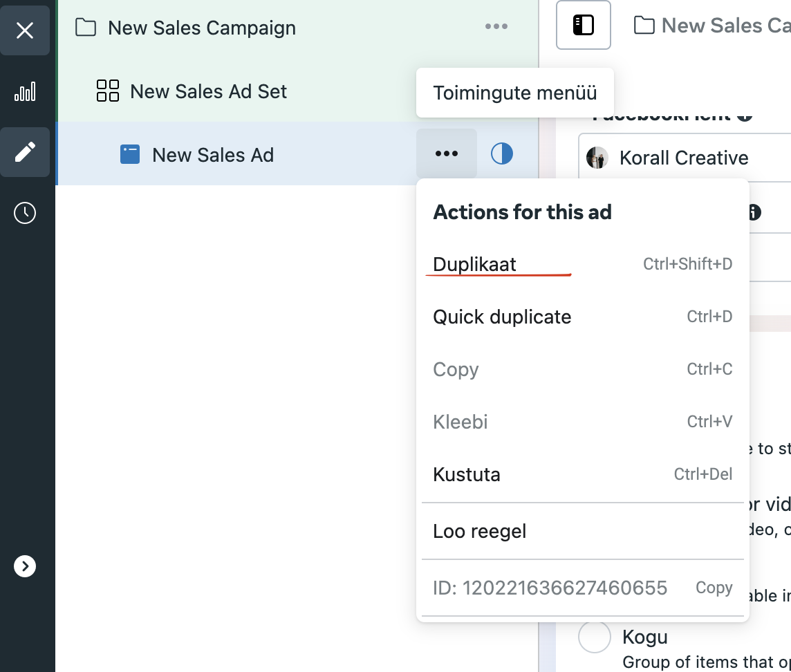Click the half-circle status icon for New Sales Ad
Image resolution: width=791 pixels, height=672 pixels.
tap(502, 153)
